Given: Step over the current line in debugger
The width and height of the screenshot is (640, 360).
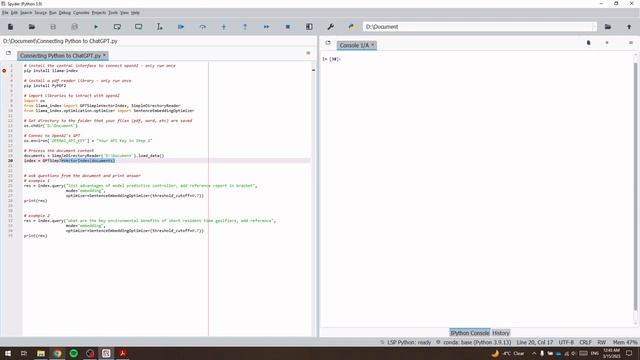Looking at the screenshot, I should coord(202,27).
